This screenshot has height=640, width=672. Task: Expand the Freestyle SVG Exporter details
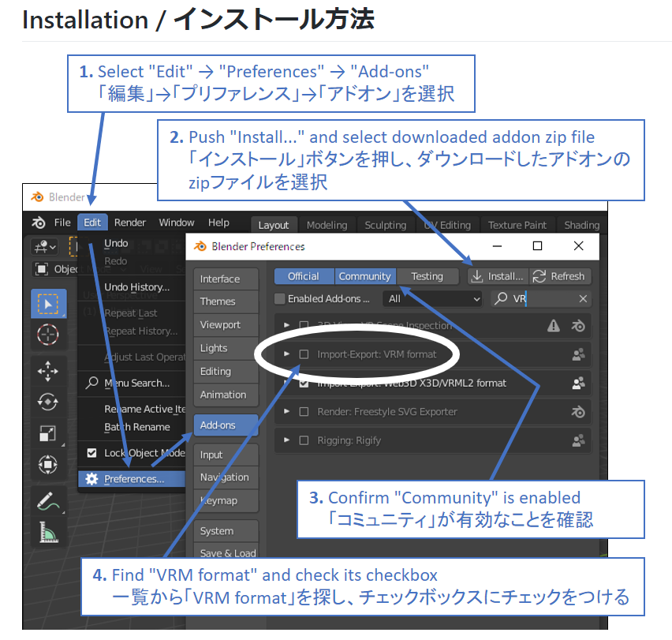[287, 411]
